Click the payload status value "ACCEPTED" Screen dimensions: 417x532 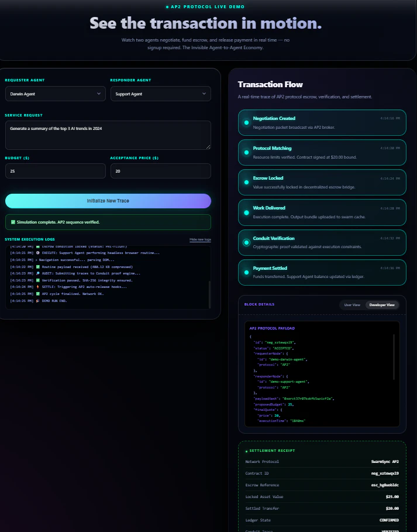click(x=282, y=348)
